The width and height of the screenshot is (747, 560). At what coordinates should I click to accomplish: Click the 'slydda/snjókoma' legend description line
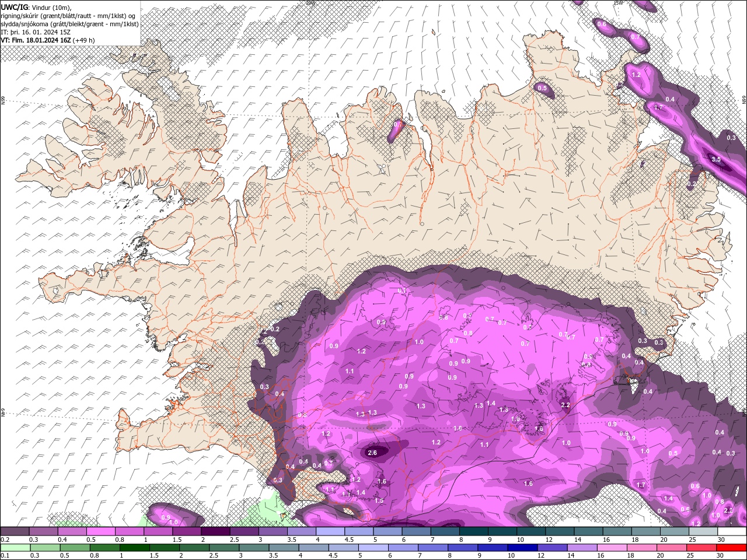(69, 24)
